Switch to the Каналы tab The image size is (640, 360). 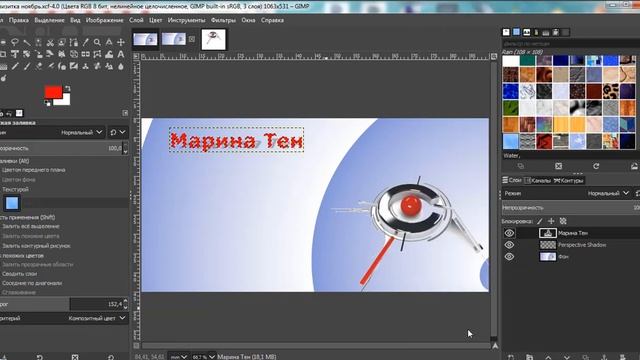[538, 180]
